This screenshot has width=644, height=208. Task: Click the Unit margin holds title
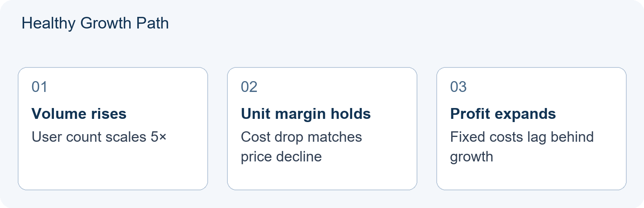tap(306, 114)
